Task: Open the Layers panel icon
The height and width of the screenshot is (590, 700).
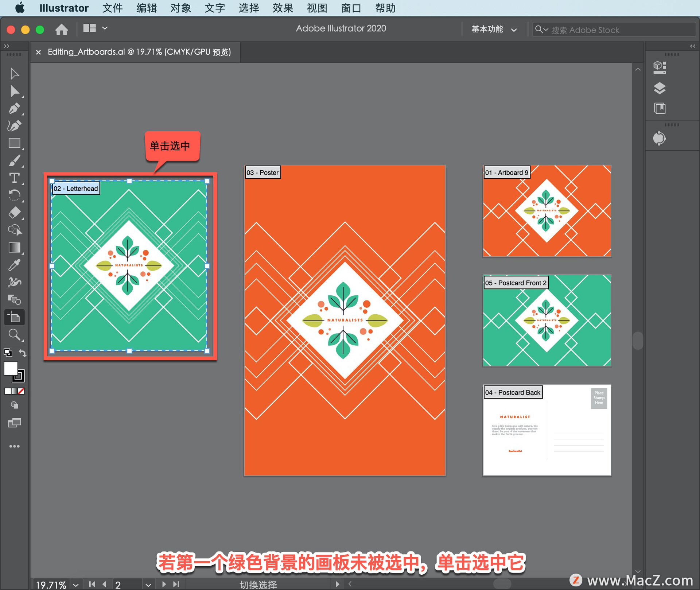Action: pyautogui.click(x=660, y=88)
